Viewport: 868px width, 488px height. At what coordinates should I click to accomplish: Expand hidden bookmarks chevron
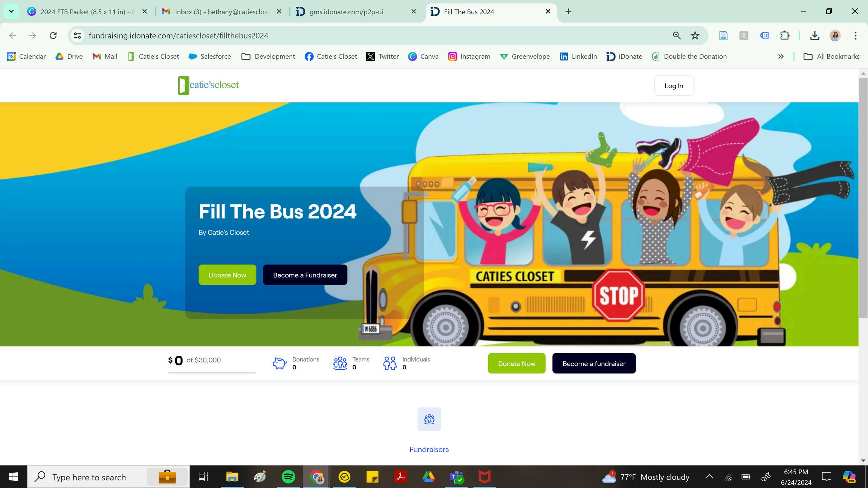(781, 56)
